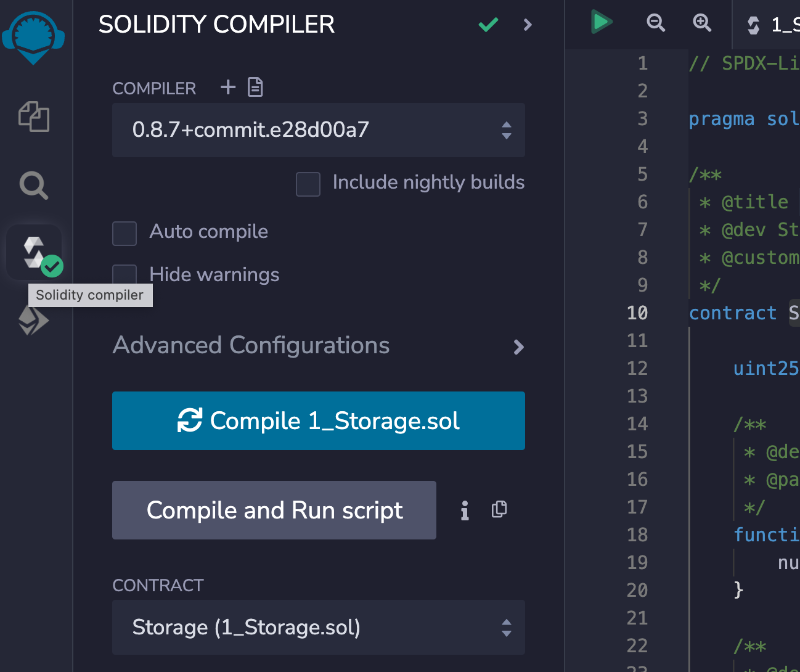Screen dimensions: 800x672
Task: Toggle the Auto compile checkbox
Action: click(x=124, y=234)
